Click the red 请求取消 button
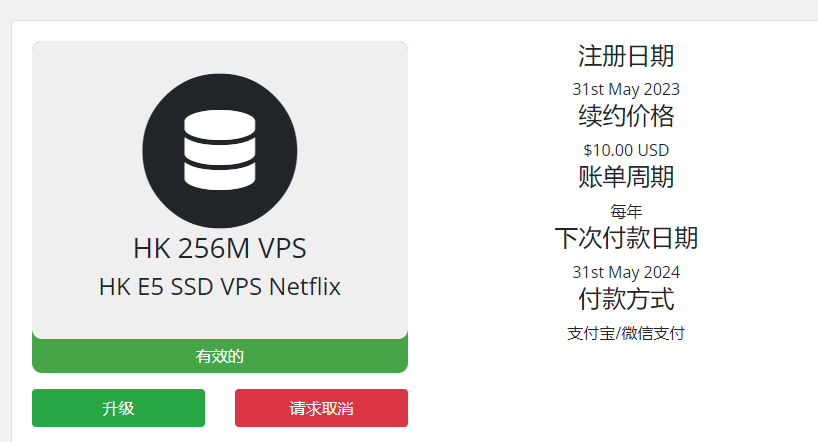 321,408
